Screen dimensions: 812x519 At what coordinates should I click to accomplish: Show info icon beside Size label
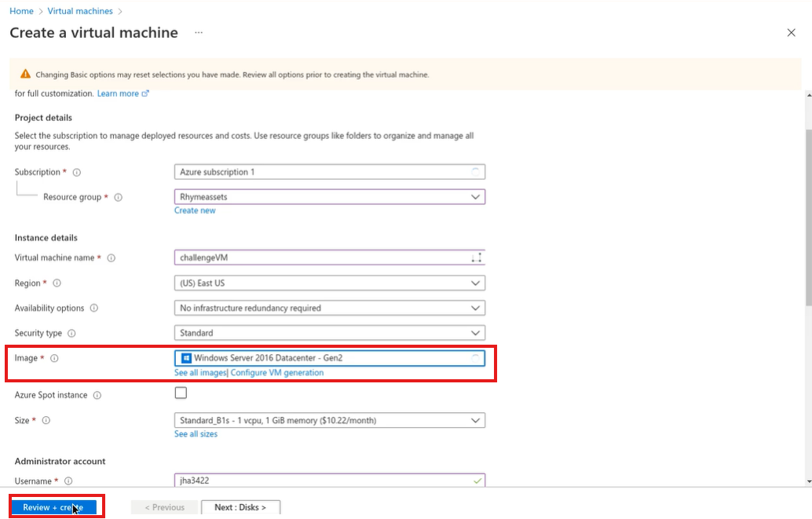click(46, 421)
